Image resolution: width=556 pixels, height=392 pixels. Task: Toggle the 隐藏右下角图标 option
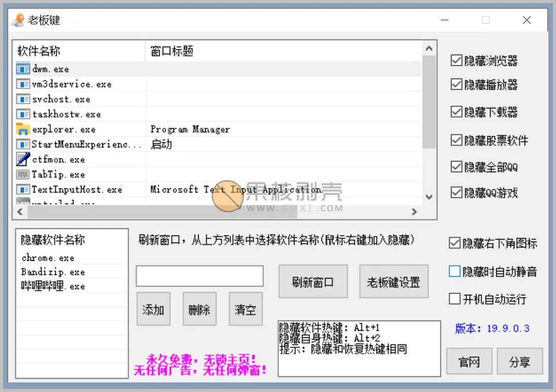click(x=455, y=243)
